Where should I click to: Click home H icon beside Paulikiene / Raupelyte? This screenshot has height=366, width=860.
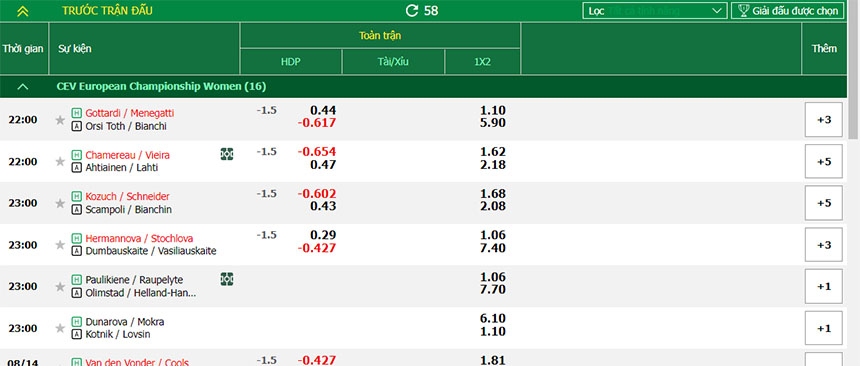(x=76, y=280)
